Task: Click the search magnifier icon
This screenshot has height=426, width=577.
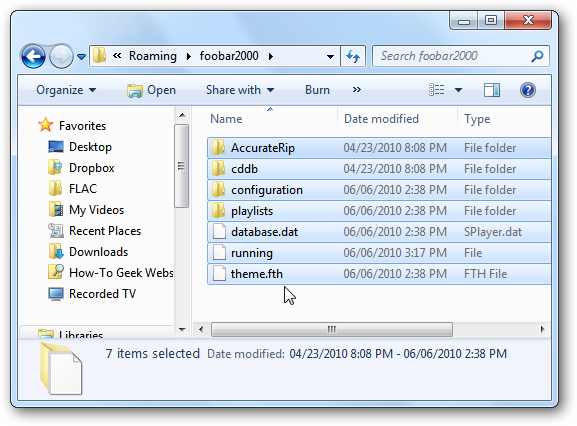Action: [x=537, y=56]
